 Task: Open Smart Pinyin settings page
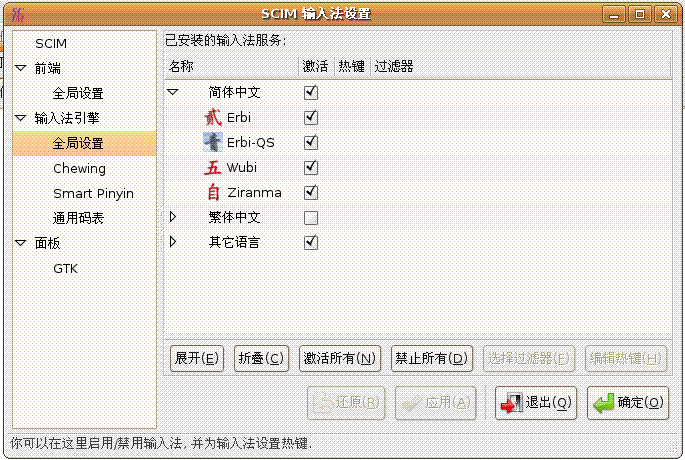pos(93,194)
